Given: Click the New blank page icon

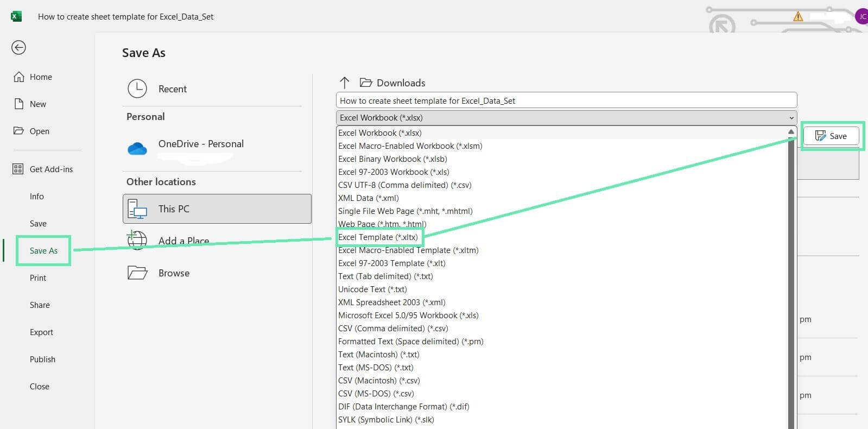Looking at the screenshot, I should pos(19,104).
